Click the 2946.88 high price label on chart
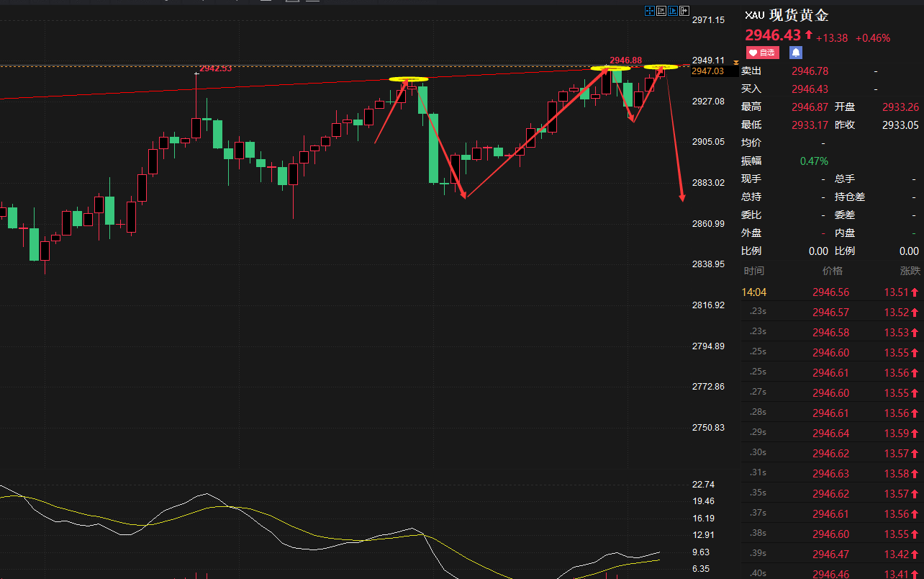Viewport: 924px width, 579px height. click(625, 60)
